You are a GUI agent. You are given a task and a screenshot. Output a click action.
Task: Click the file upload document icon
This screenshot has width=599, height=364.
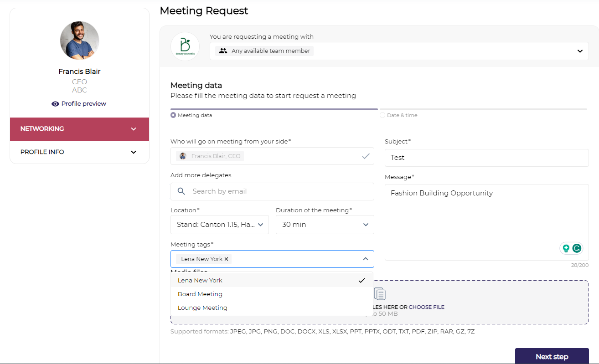pyautogui.click(x=380, y=294)
